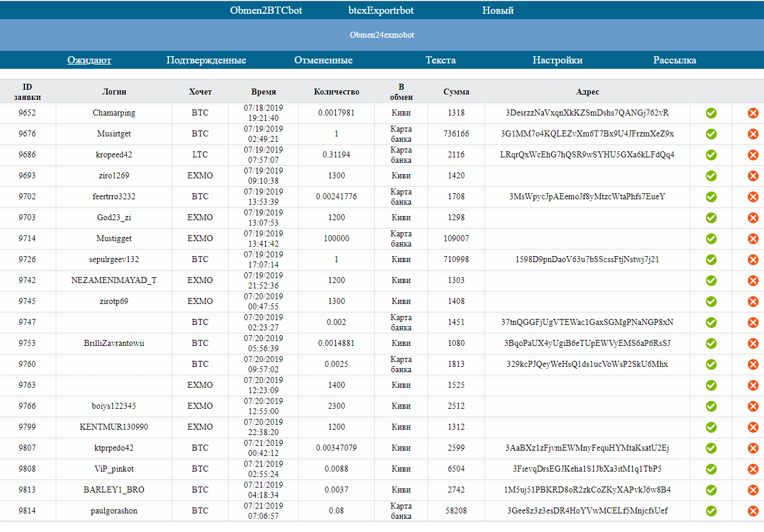Click the Сумма column header

click(456, 92)
